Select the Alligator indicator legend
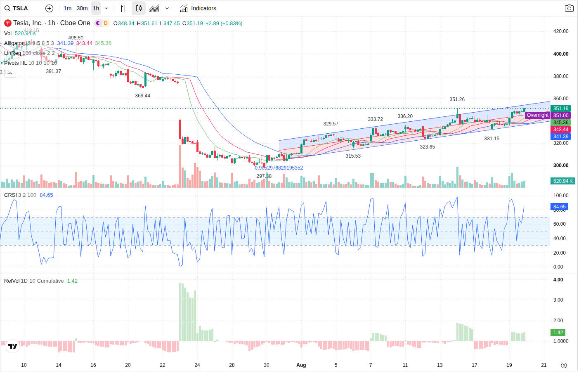This screenshot has height=392, width=586. click(x=14, y=43)
